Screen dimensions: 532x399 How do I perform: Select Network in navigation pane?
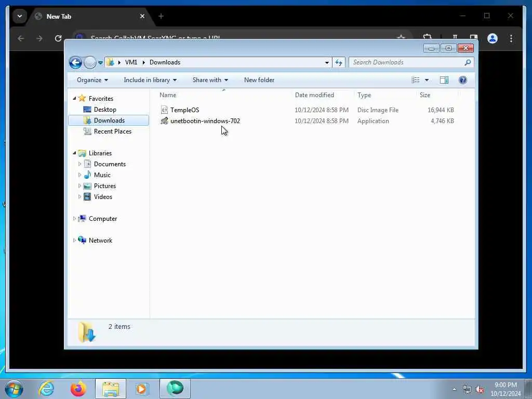pyautogui.click(x=100, y=241)
